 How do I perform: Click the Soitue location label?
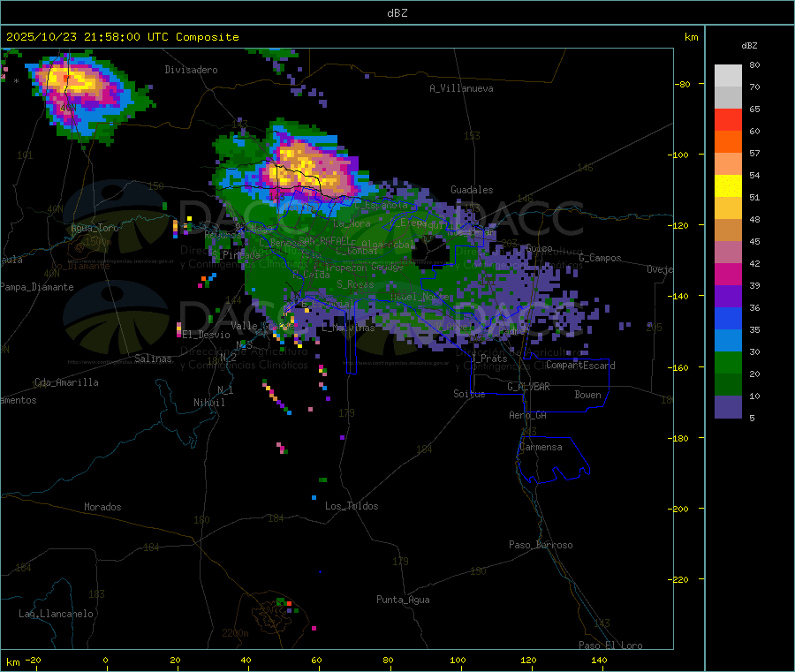point(469,394)
